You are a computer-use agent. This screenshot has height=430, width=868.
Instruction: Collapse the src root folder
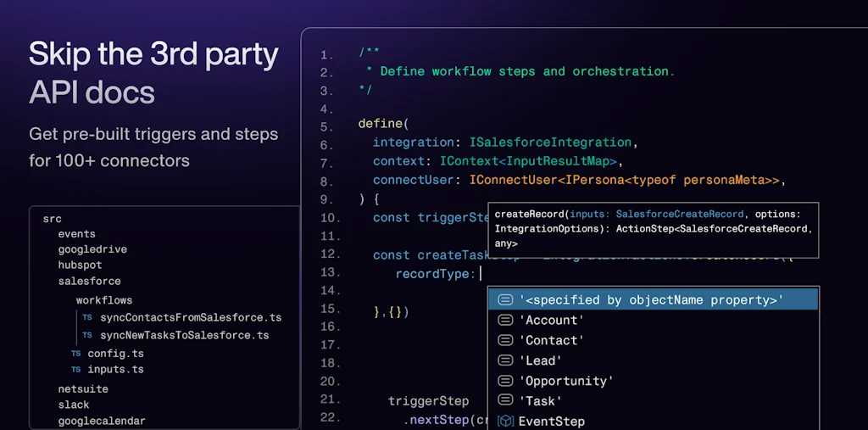point(52,219)
